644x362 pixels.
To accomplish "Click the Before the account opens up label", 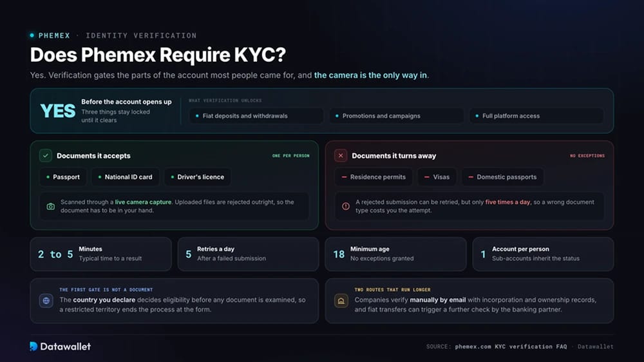I will [x=126, y=102].
